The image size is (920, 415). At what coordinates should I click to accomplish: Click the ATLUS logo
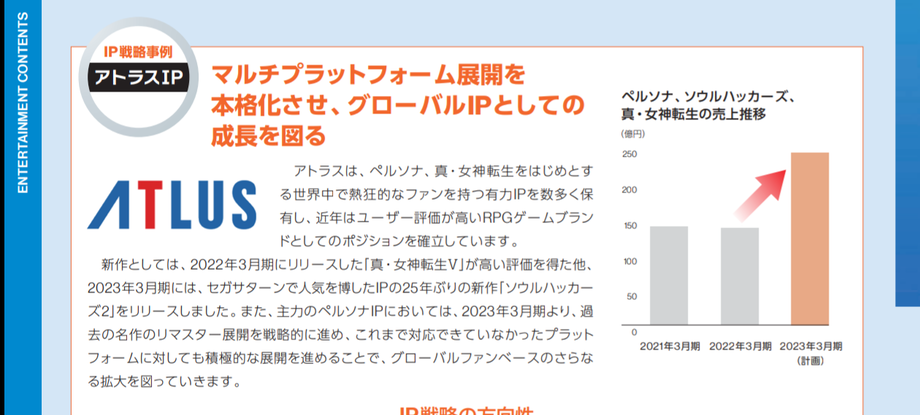coord(172,204)
